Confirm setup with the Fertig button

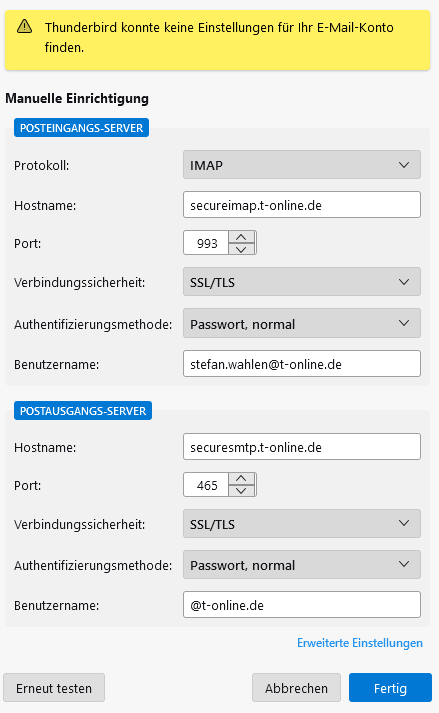[x=390, y=688]
